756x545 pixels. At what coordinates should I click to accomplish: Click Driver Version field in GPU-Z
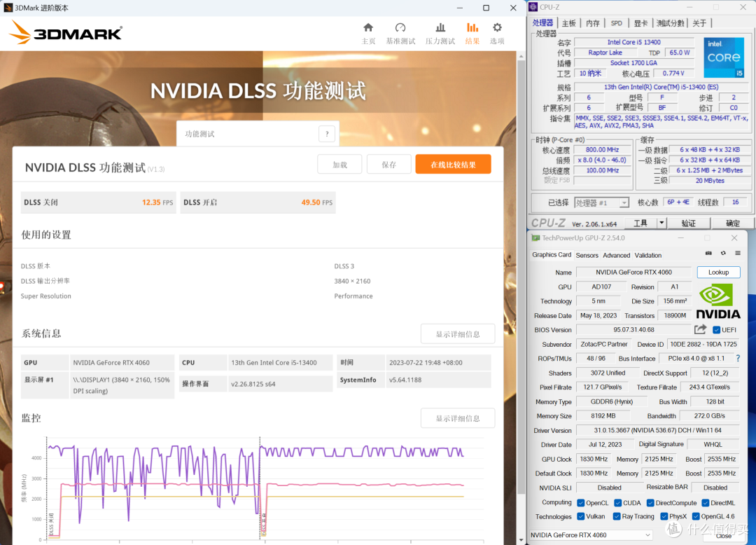[x=657, y=430]
